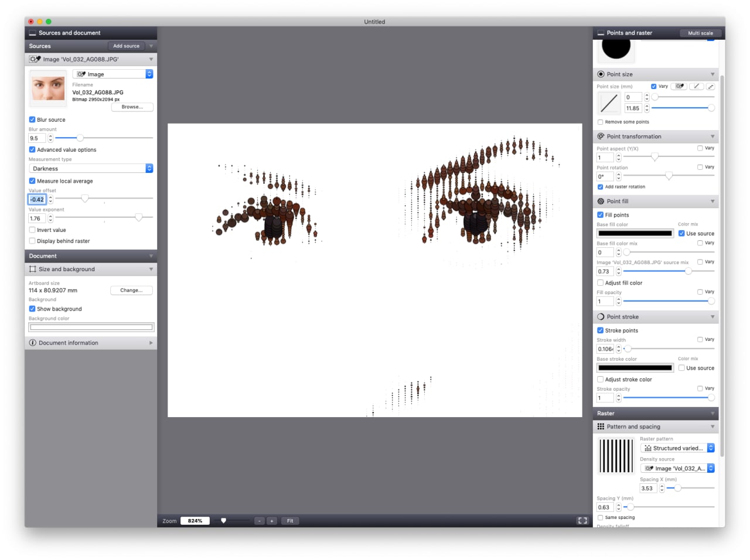The height and width of the screenshot is (560, 750).
Task: Click the Zoom percentage field
Action: pyautogui.click(x=195, y=521)
